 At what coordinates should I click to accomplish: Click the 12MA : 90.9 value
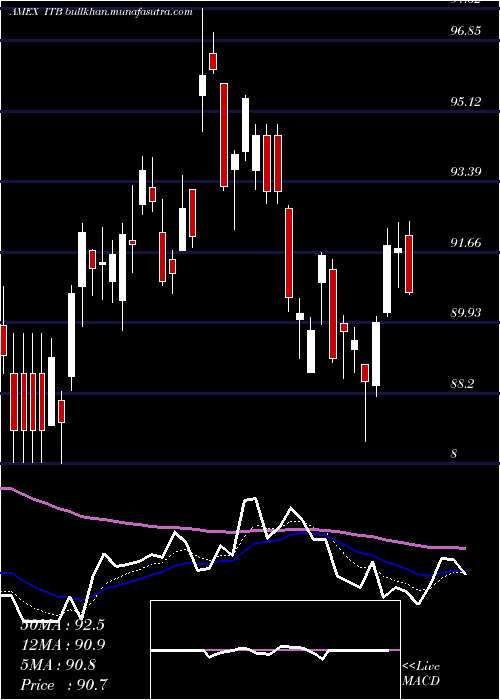click(63, 645)
